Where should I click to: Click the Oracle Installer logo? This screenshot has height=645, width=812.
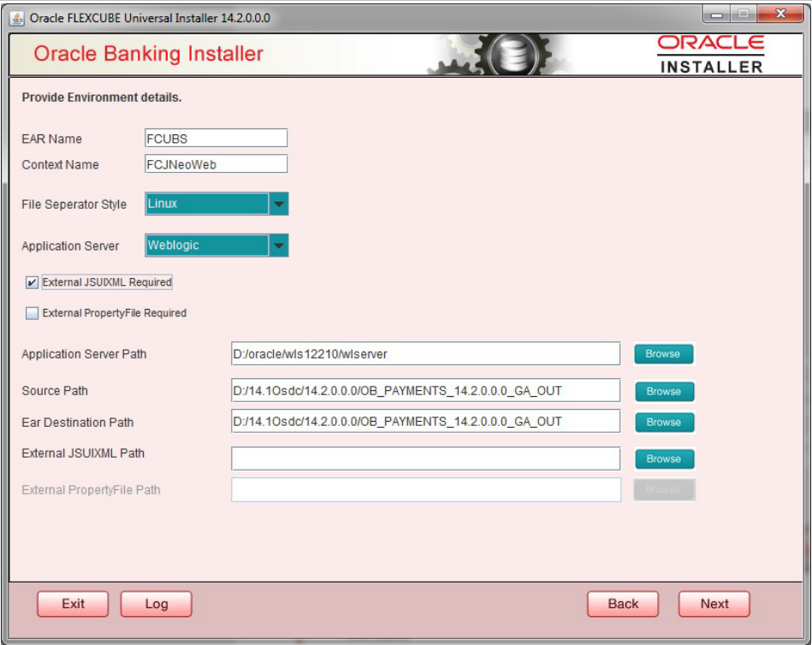(x=711, y=55)
